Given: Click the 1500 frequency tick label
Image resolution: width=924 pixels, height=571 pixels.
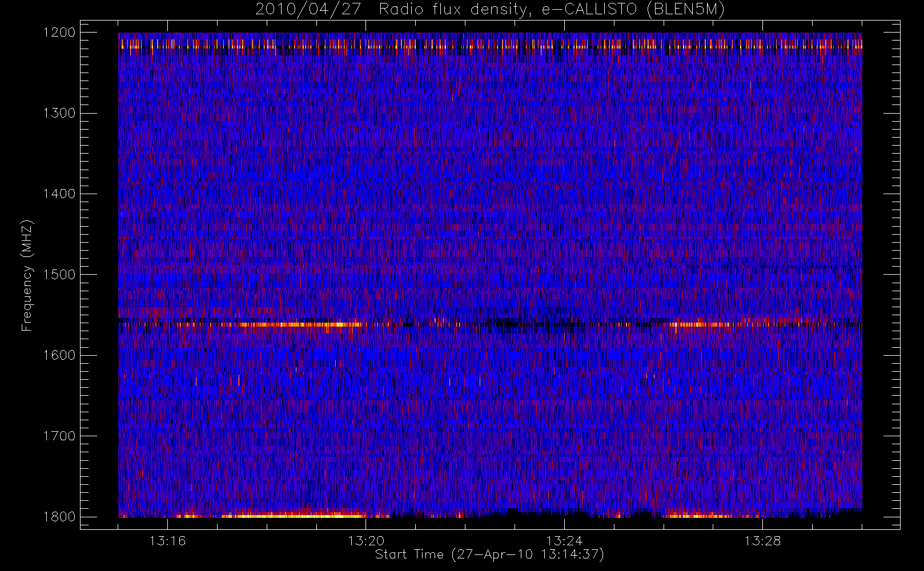Looking at the screenshot, I should [x=59, y=275].
